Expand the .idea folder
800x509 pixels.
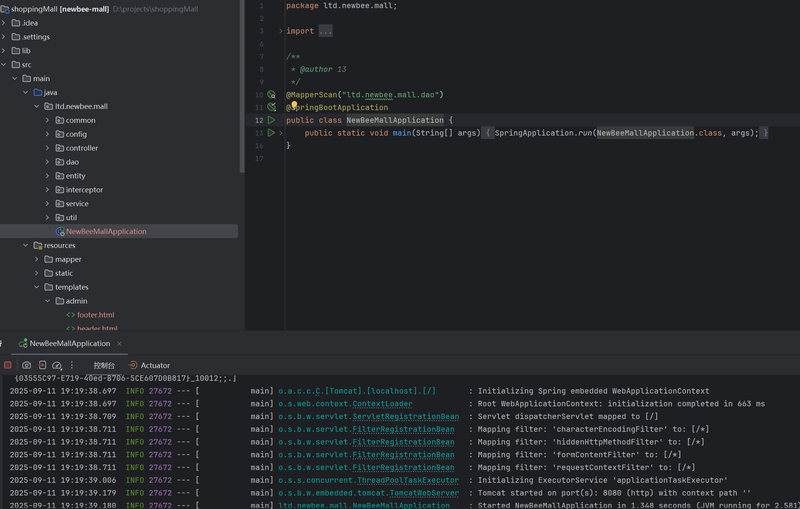pyautogui.click(x=4, y=23)
